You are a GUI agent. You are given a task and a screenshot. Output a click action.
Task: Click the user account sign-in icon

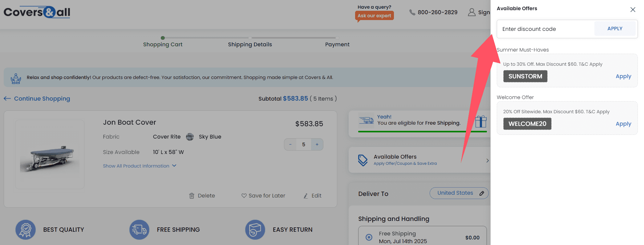coord(472,12)
